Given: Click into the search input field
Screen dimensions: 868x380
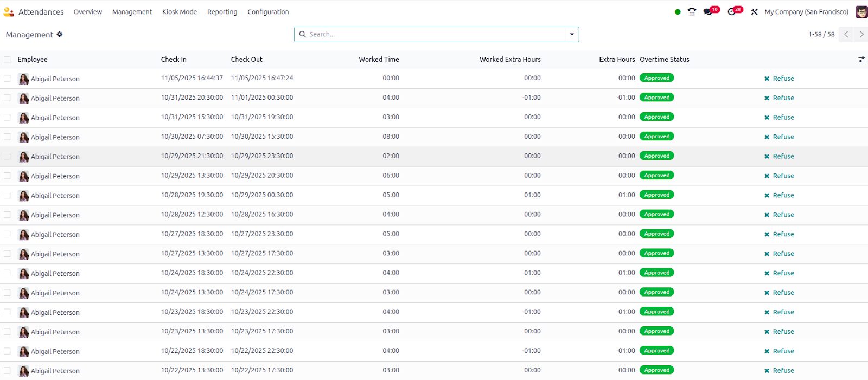Looking at the screenshot, I should click(x=434, y=34).
